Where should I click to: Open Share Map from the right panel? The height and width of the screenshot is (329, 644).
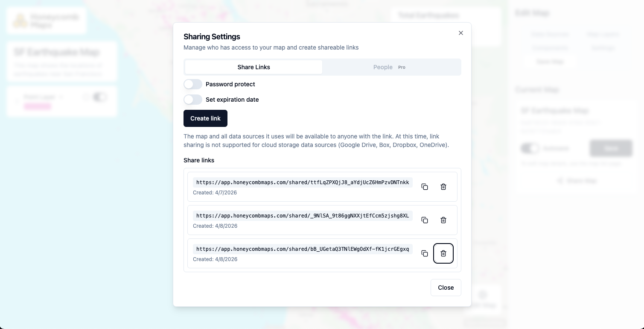click(x=577, y=181)
